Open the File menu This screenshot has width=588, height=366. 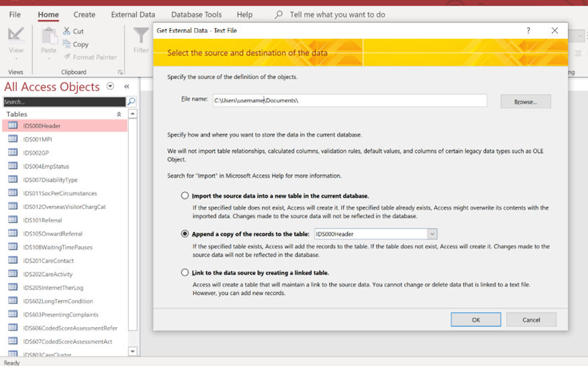[x=15, y=15]
